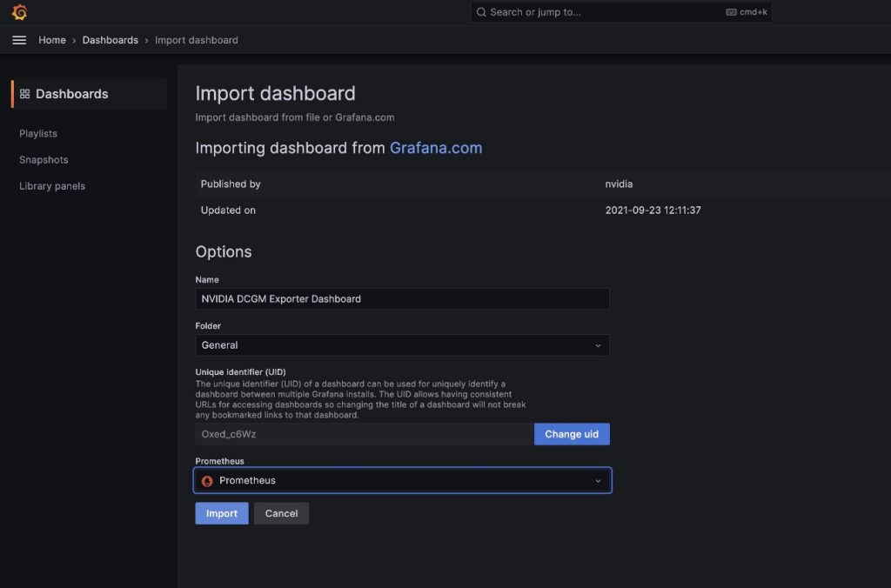Focus the Search or jump to field

(x=621, y=12)
